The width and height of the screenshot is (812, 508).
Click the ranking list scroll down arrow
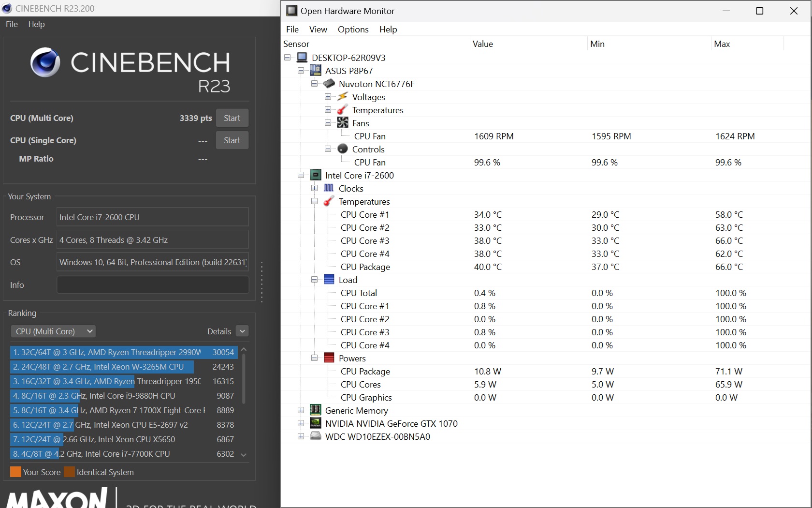click(244, 455)
